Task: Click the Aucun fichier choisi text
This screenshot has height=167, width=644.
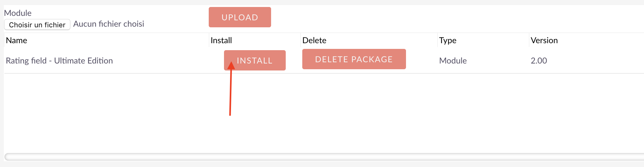Action: 109,24
